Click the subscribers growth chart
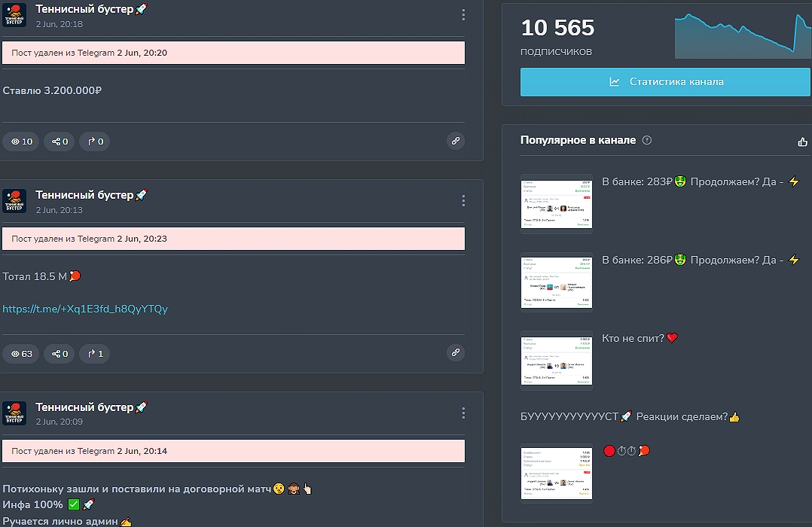This screenshot has width=812, height=527. (742, 34)
